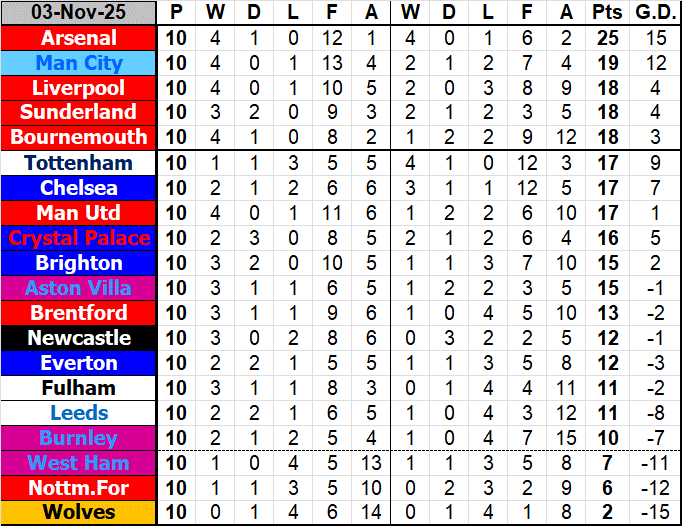Click the 03-Nov-25 date header cell

pyautogui.click(x=79, y=13)
